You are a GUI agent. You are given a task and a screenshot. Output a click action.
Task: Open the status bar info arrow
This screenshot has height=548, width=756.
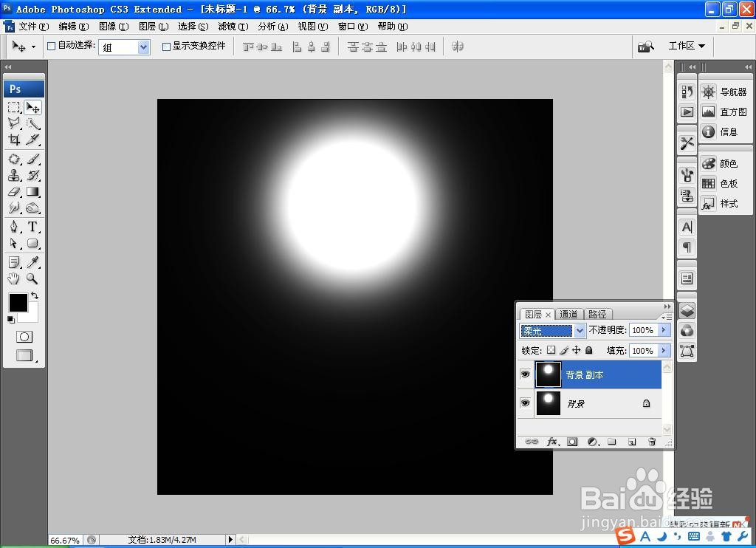pyautogui.click(x=230, y=539)
